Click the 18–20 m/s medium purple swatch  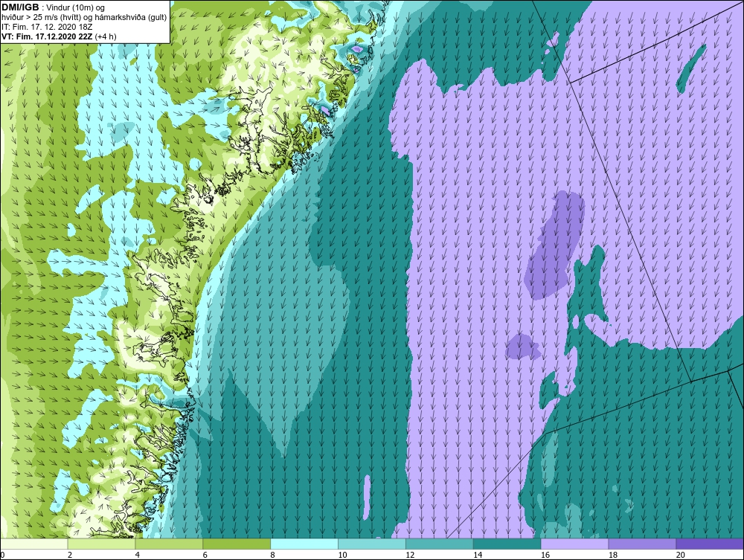(x=642, y=544)
